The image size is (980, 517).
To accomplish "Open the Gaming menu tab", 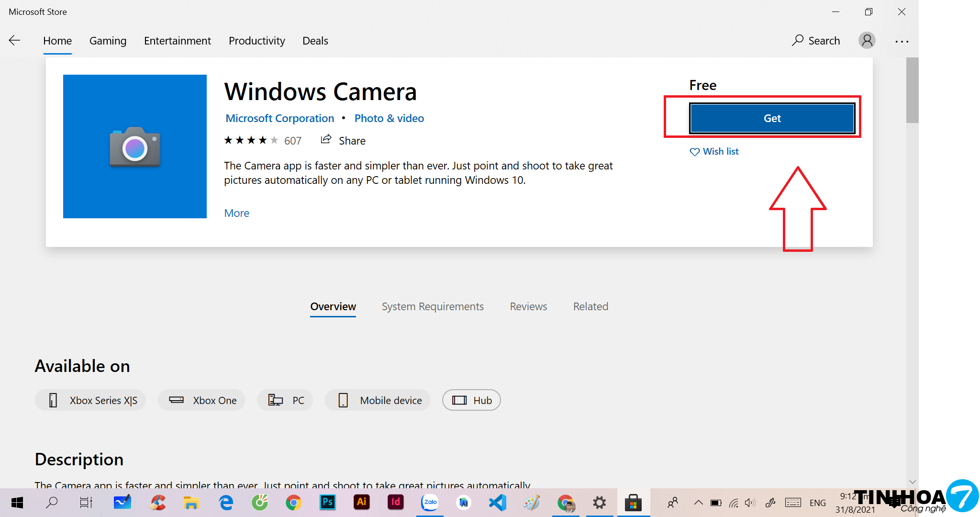I will (108, 41).
